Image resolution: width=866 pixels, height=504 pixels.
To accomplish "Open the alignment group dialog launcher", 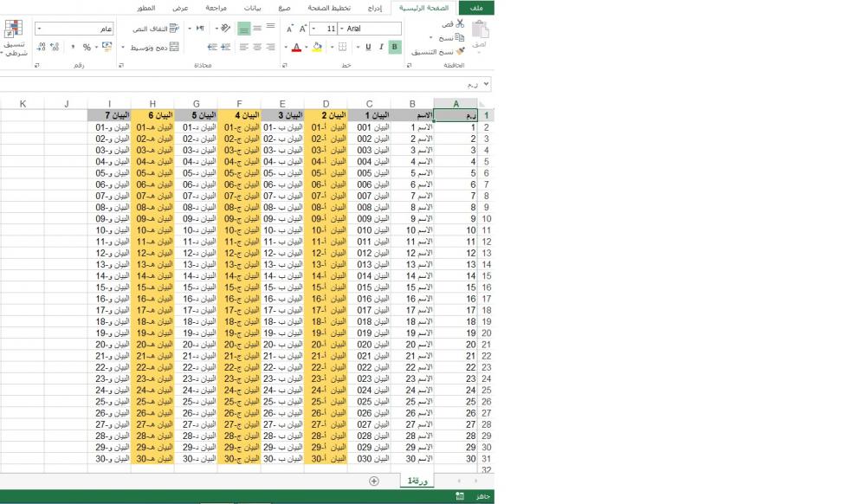I will pos(121,65).
